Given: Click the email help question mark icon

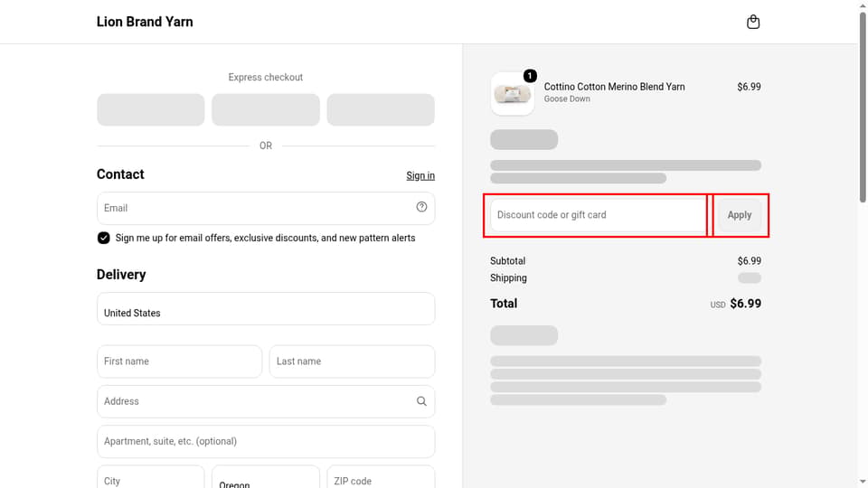Looking at the screenshot, I should tap(421, 207).
